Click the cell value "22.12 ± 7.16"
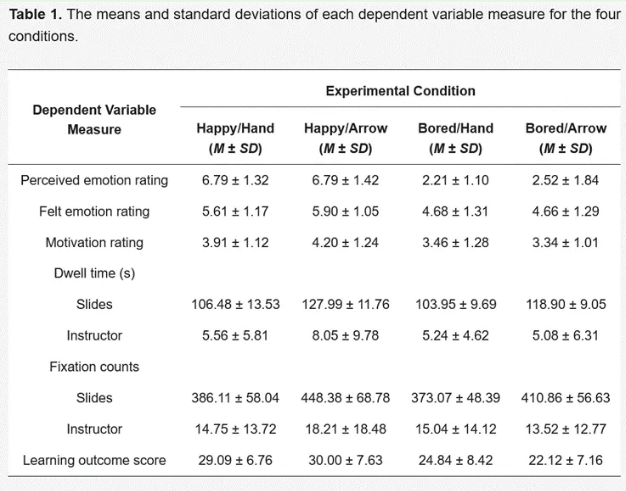 coord(565,461)
